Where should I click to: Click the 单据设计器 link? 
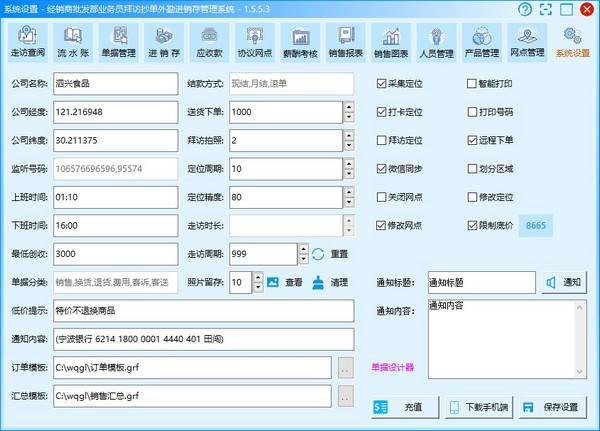pos(392,367)
